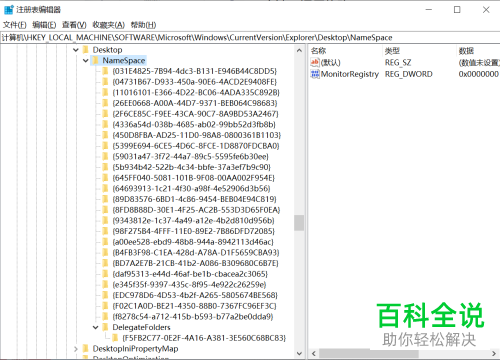The height and width of the screenshot is (360, 500).
Task: Click folder icon of {645FF040-5081...} key
Action: click(105, 178)
